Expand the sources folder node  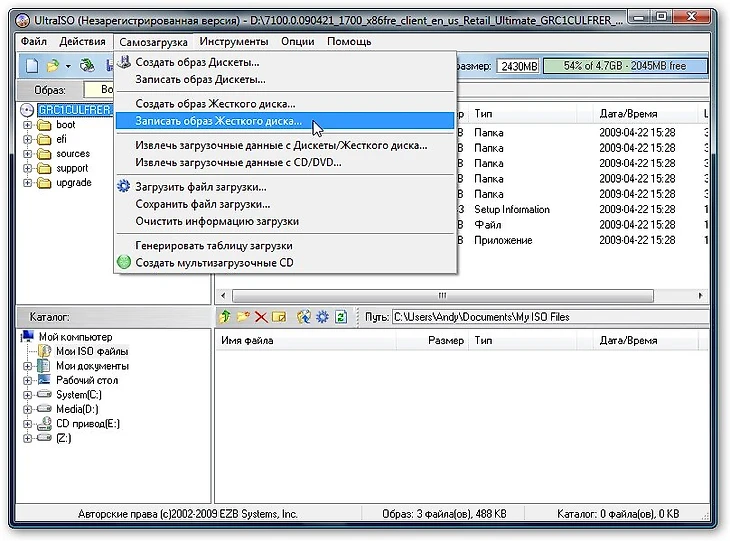(x=27, y=154)
